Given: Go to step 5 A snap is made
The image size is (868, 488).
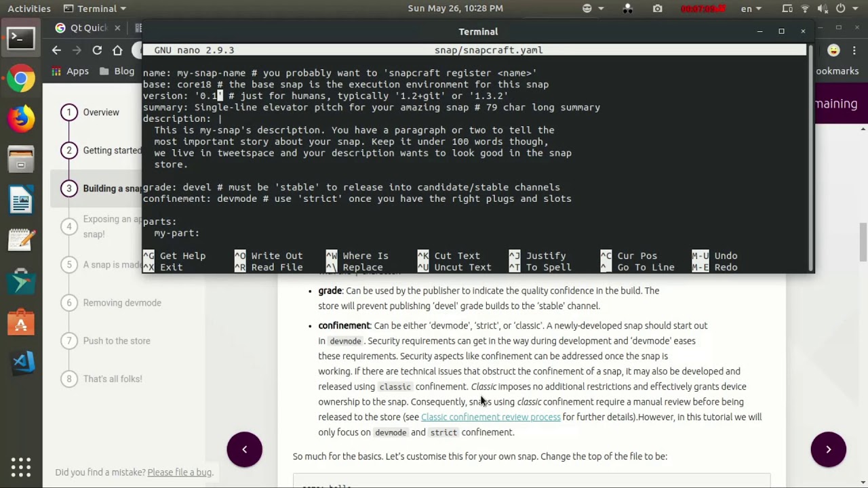Looking at the screenshot, I should (x=100, y=264).
